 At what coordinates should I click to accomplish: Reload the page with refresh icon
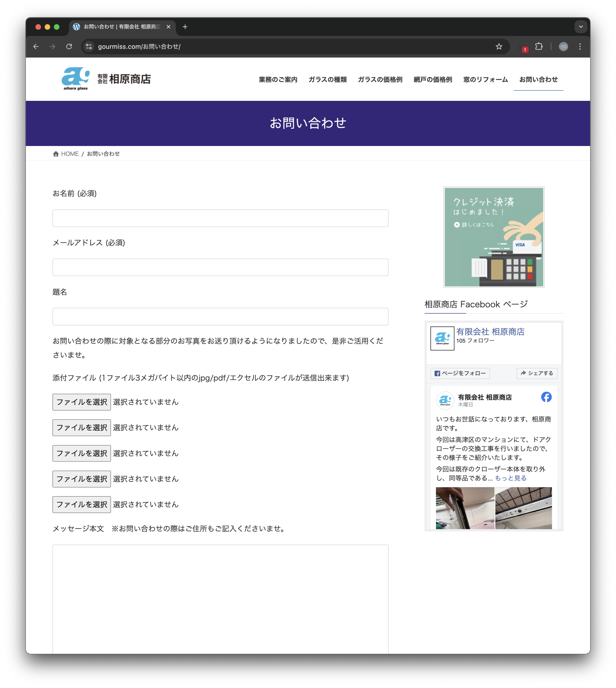pyautogui.click(x=69, y=46)
